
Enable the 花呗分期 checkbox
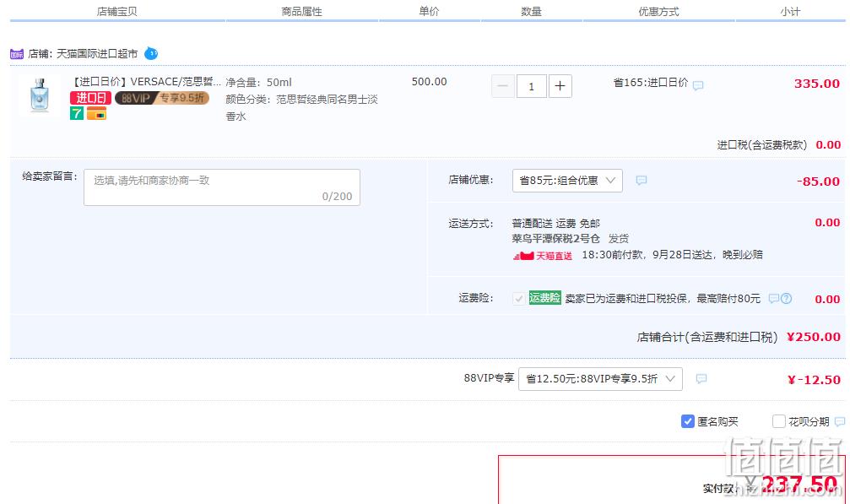(x=778, y=421)
